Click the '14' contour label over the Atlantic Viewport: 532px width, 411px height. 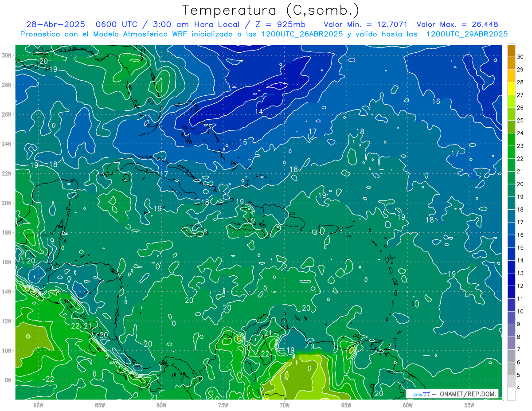coord(259,112)
